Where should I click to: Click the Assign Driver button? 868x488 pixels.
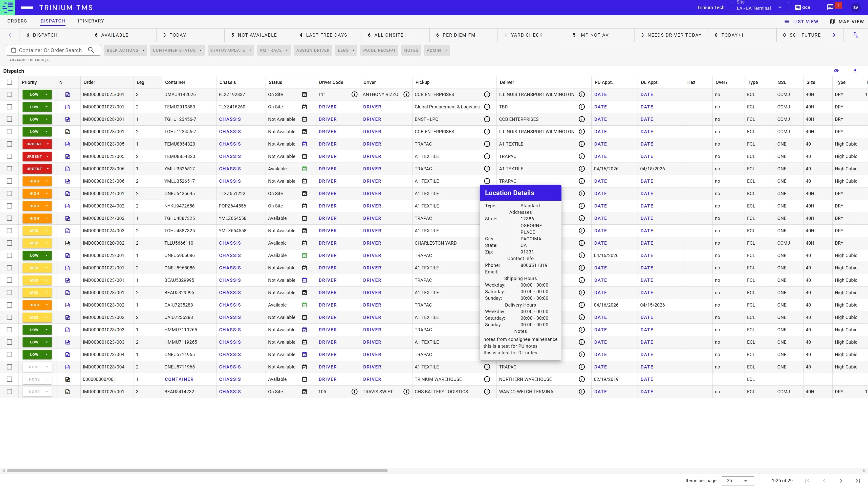tap(313, 50)
